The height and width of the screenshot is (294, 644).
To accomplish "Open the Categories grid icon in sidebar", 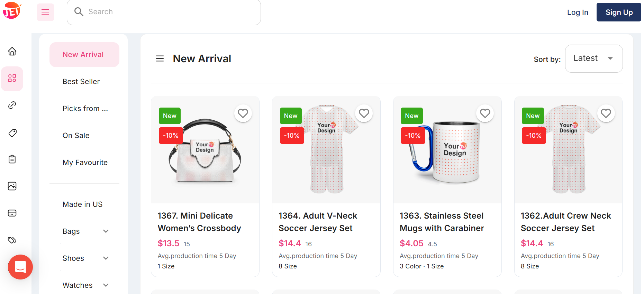I will [12, 79].
